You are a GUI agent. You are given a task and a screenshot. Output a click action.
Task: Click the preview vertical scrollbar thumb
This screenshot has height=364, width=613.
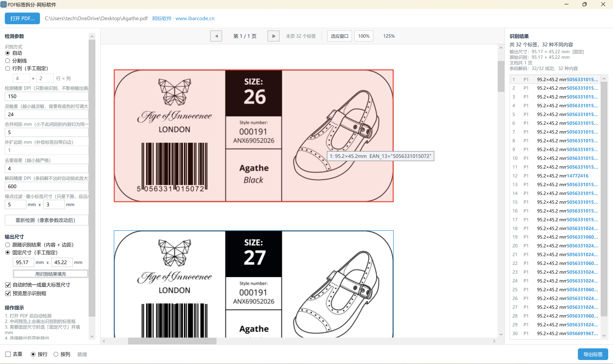(x=501, y=76)
